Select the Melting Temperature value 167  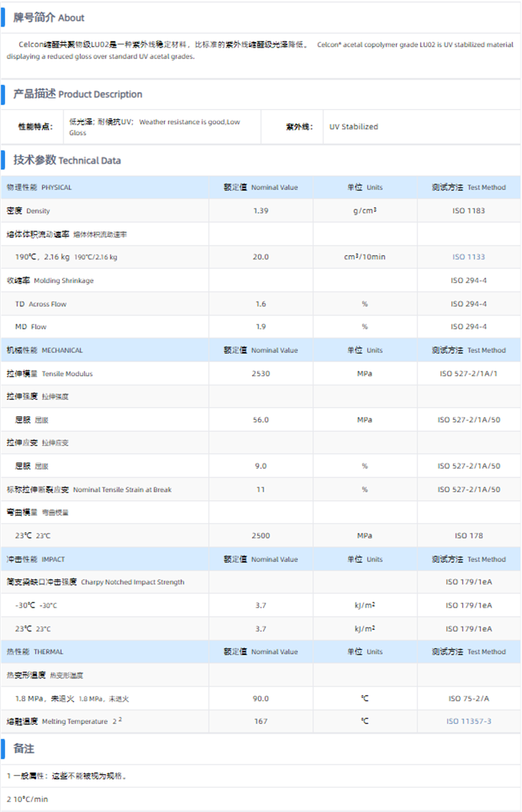(x=260, y=721)
